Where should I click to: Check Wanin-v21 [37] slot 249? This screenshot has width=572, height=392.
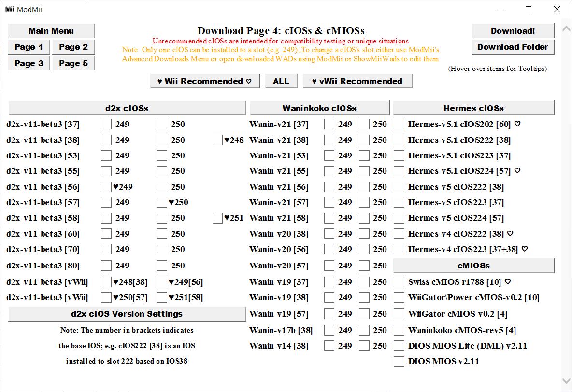pos(329,124)
